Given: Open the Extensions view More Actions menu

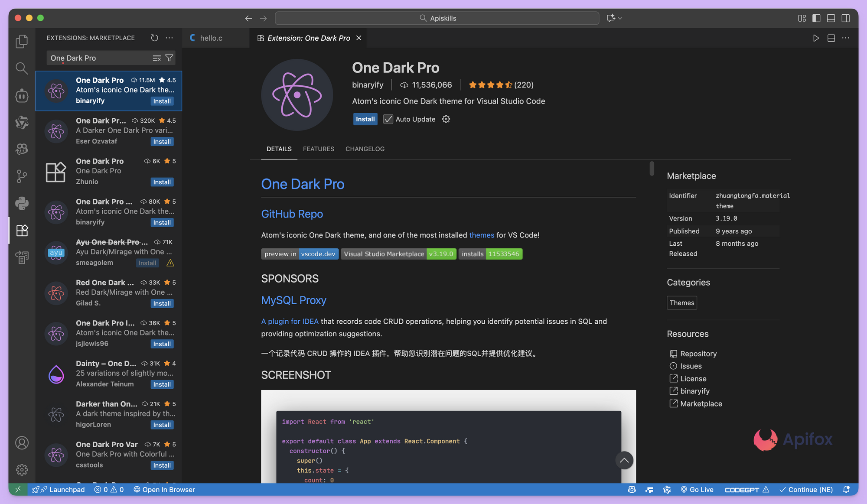Looking at the screenshot, I should point(169,38).
